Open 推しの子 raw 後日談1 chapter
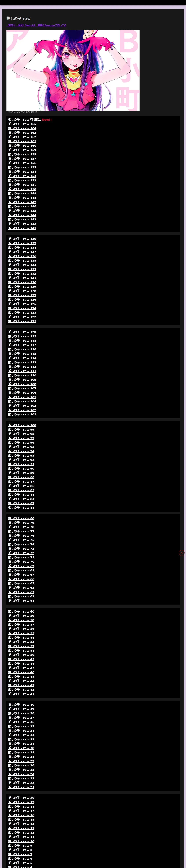This screenshot has height=868, width=186. tap(24, 120)
